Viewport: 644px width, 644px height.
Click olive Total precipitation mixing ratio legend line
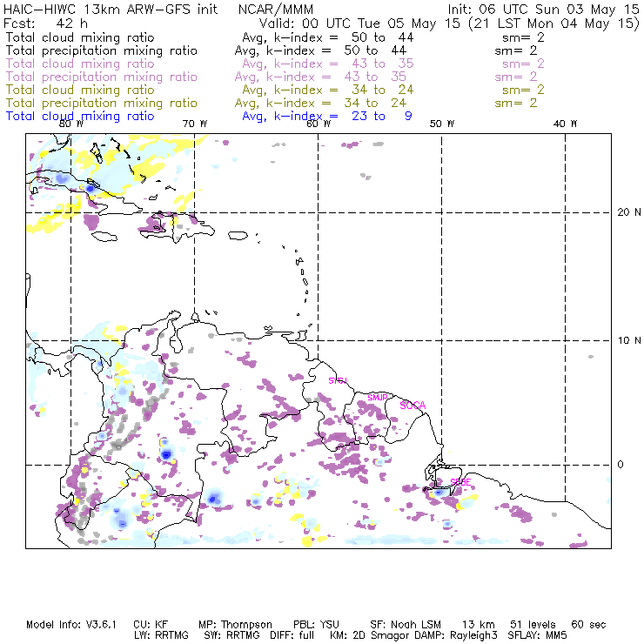(102, 103)
